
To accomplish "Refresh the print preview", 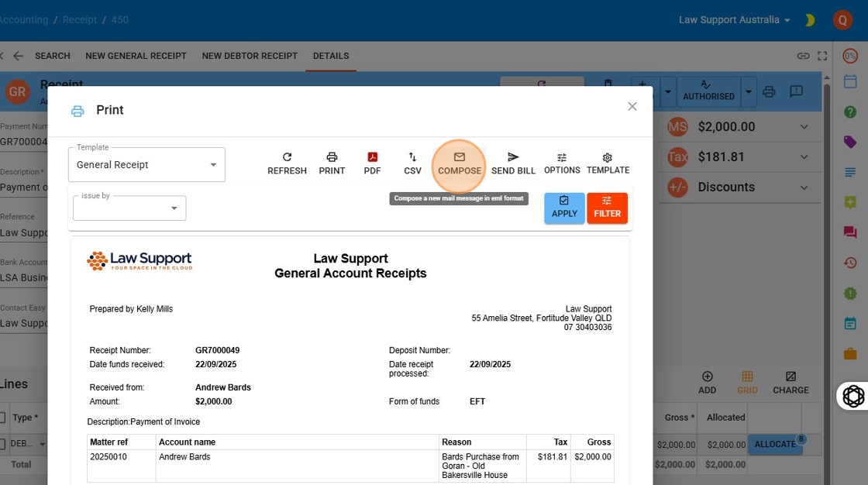I will (x=287, y=164).
